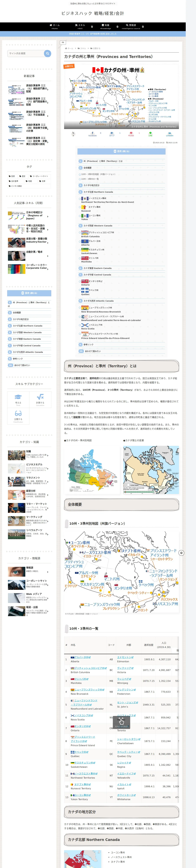
Task: Open the マネジメント category chevron
Action: tap(48, 482)
